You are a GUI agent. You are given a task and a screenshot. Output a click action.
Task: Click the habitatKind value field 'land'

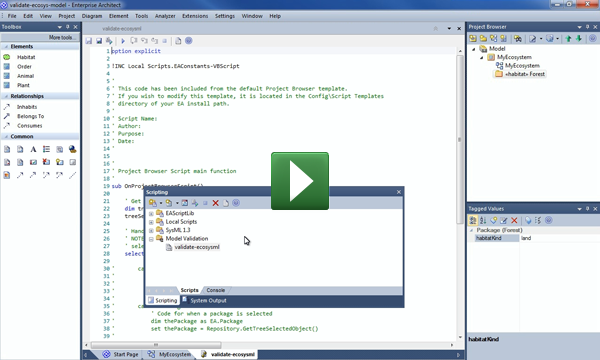[559, 238]
